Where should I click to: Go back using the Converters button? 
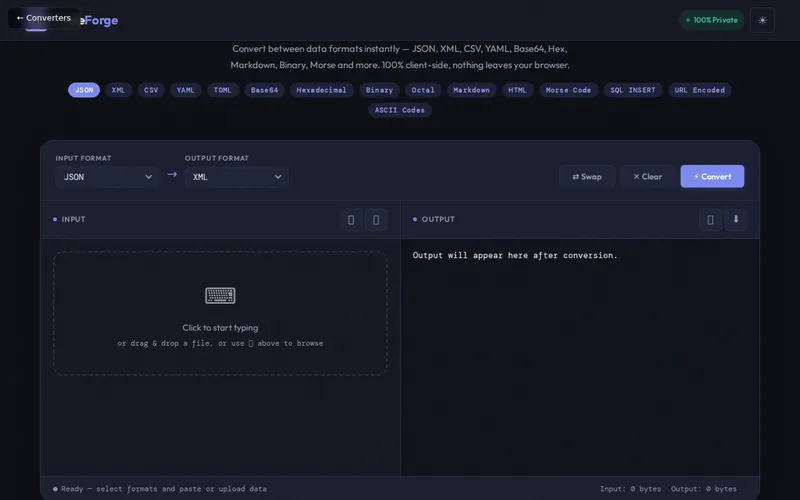(44, 18)
